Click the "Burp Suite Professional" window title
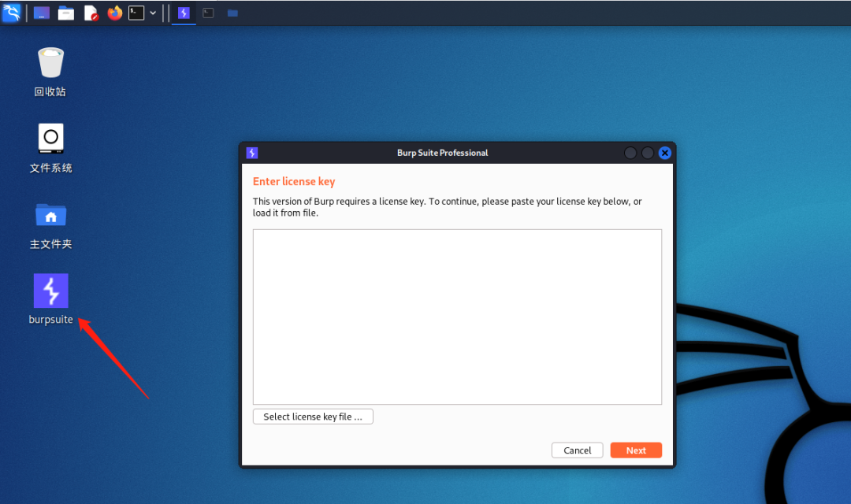The image size is (851, 504). pos(442,153)
